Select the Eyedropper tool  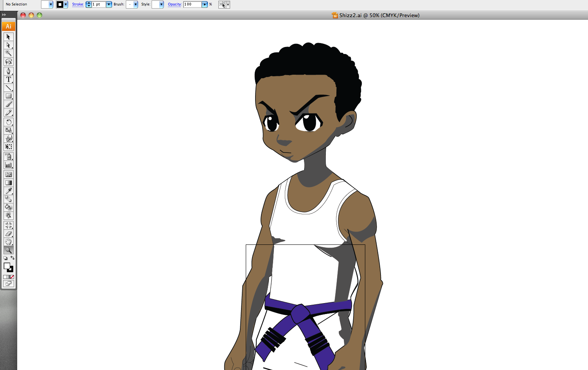[9, 191]
